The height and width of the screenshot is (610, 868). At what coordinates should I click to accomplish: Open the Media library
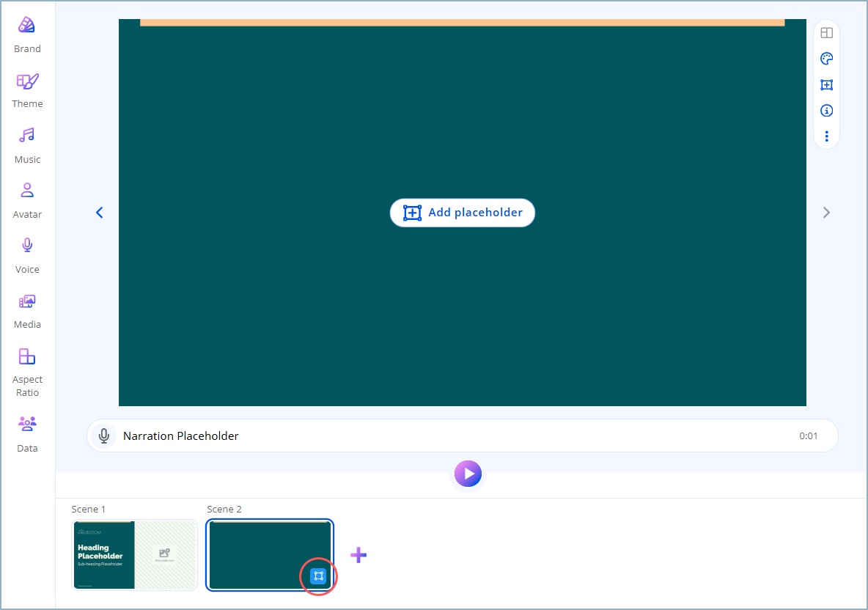click(27, 301)
